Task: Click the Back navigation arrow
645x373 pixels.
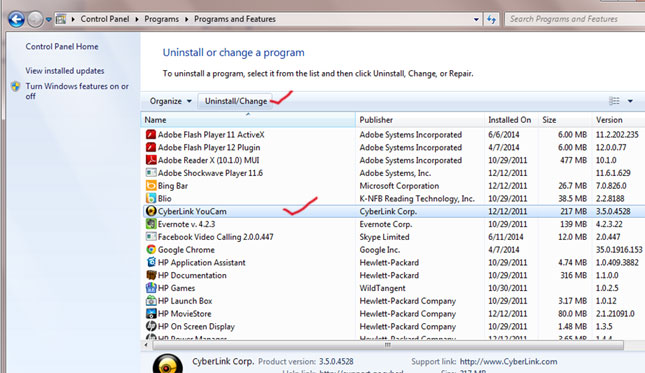Action: [16, 19]
